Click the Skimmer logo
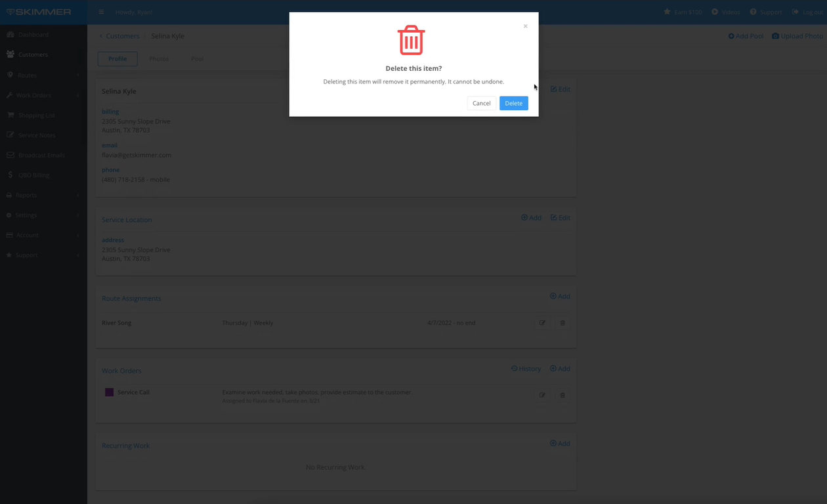This screenshot has height=504, width=827. click(x=39, y=12)
